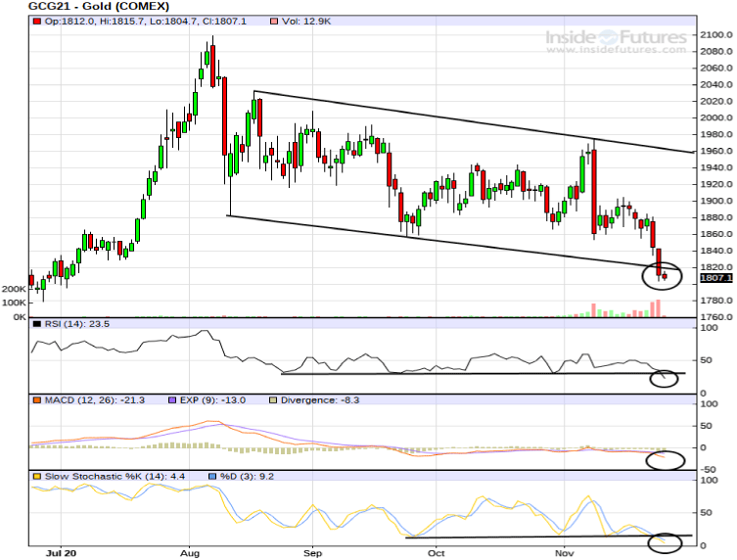Click the olive Divergence legend marker
The height and width of the screenshot is (560, 737).
[274, 399]
